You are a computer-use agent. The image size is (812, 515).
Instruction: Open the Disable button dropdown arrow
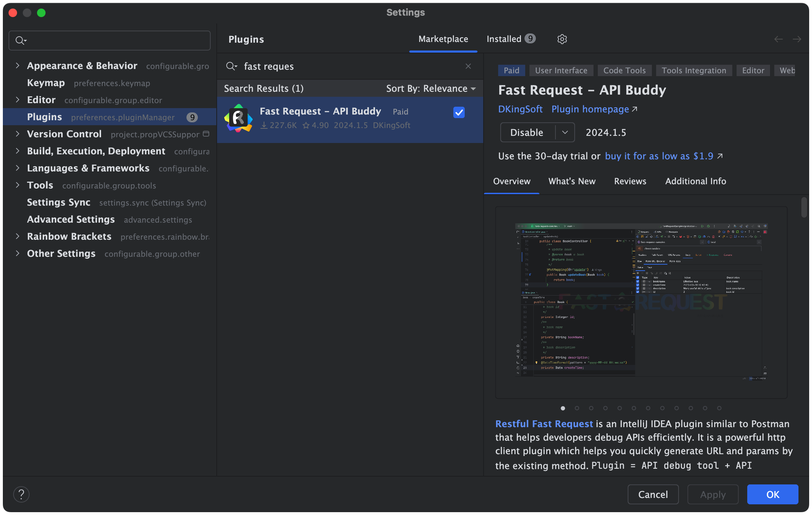click(x=565, y=132)
